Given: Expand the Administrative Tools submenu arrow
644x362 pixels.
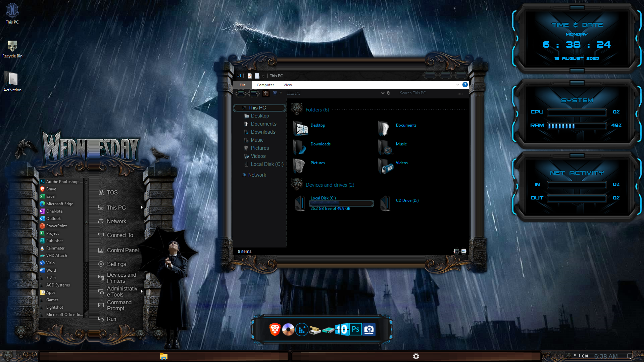Looking at the screenshot, I should 142,291.
